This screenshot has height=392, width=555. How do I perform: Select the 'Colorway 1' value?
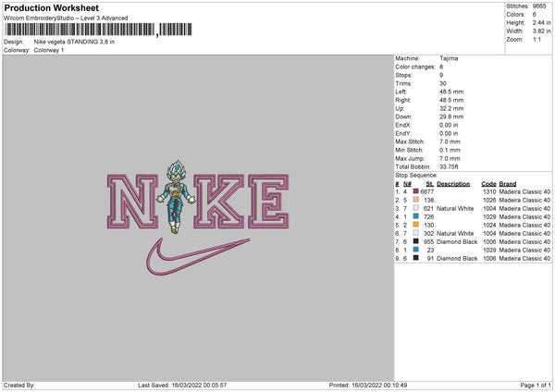coord(49,50)
